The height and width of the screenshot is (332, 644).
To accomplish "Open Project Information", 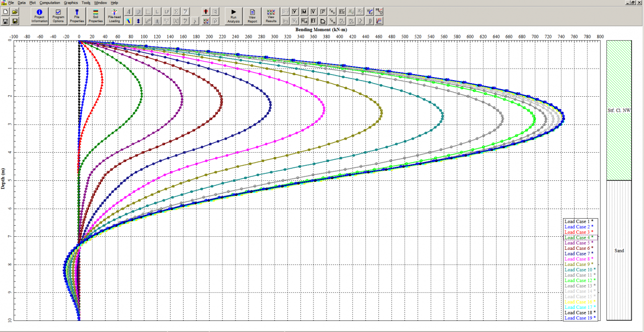I will [40, 16].
